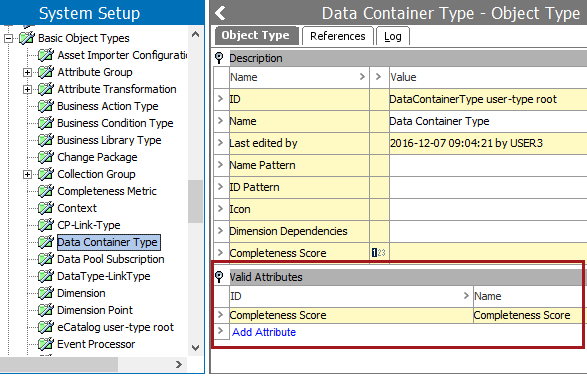587x379 pixels.
Task: Click the pin icon beside Valid Attributes
Action: coord(219,277)
